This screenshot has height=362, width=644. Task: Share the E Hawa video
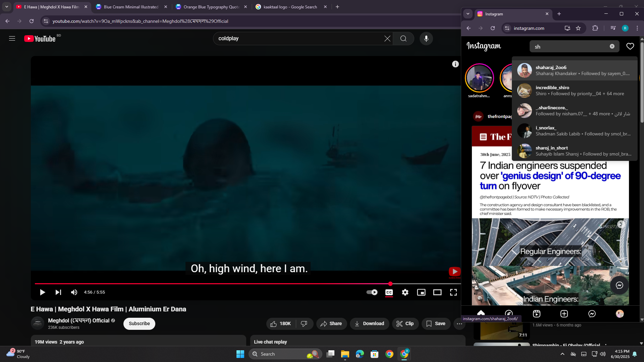(x=331, y=323)
